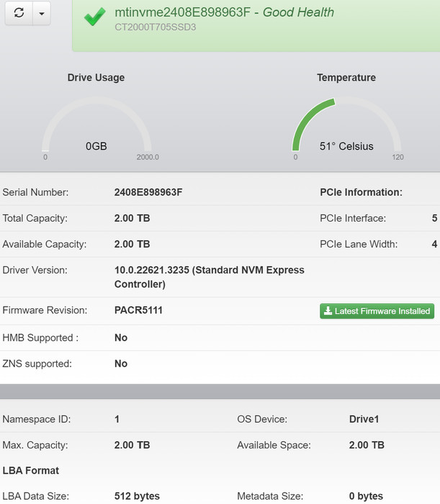Click the PCIe Information heading

(360, 192)
